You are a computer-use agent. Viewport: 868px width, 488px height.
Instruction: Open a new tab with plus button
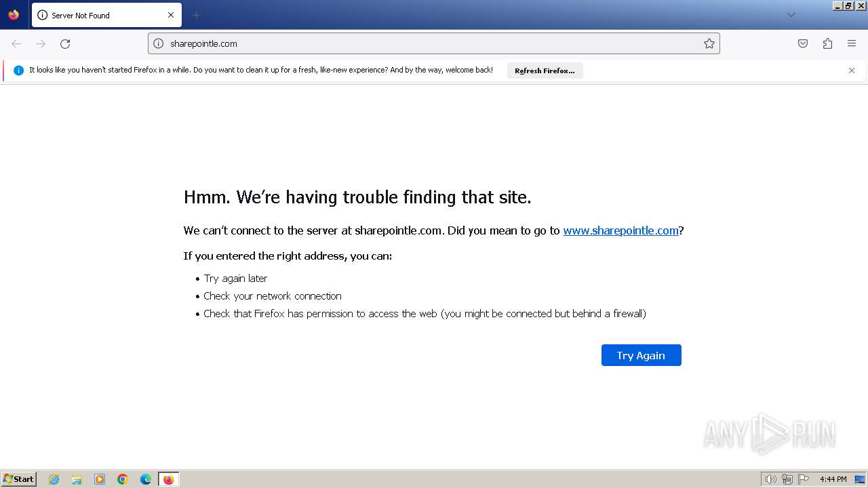point(197,15)
